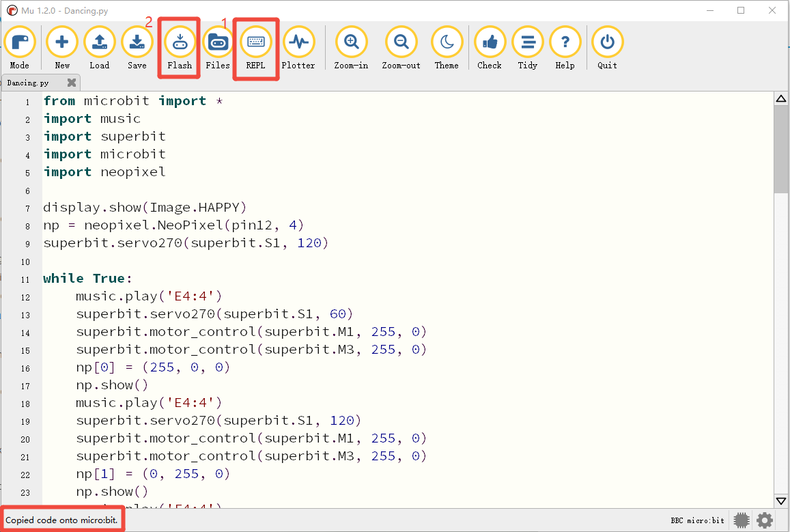
Task: Open Help
Action: click(565, 48)
